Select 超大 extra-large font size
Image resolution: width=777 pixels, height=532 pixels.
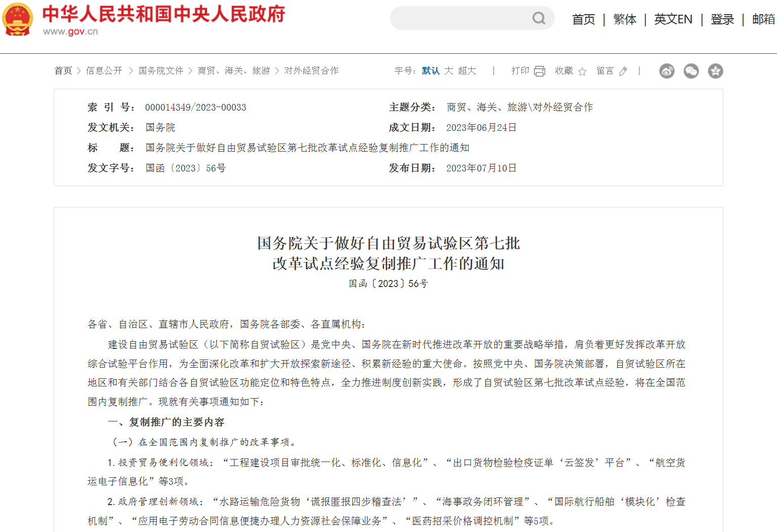tap(467, 70)
